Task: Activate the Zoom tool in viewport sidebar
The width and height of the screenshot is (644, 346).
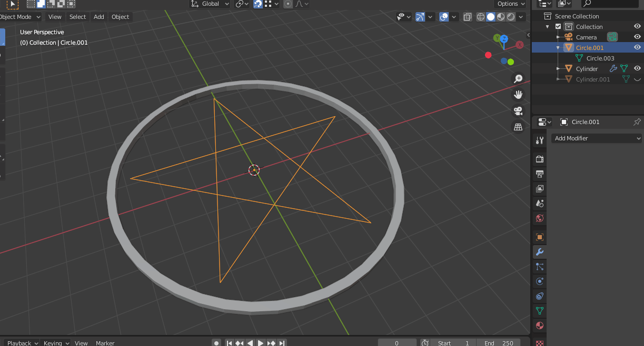Action: 518,78
